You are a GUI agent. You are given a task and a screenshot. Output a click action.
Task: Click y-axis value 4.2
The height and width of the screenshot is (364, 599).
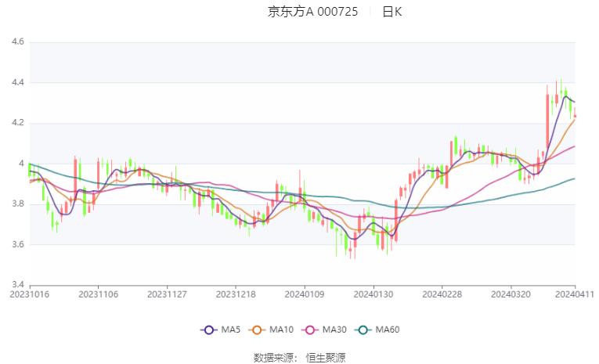[x=17, y=123]
